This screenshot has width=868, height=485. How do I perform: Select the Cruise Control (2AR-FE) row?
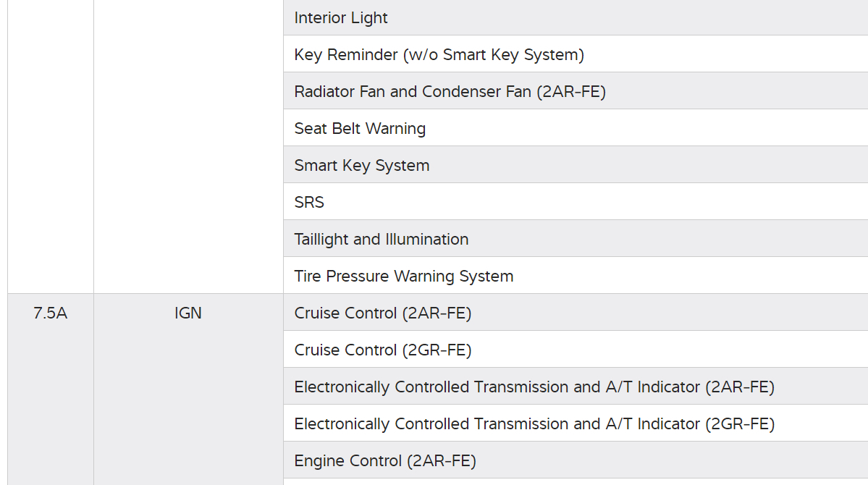(382, 313)
